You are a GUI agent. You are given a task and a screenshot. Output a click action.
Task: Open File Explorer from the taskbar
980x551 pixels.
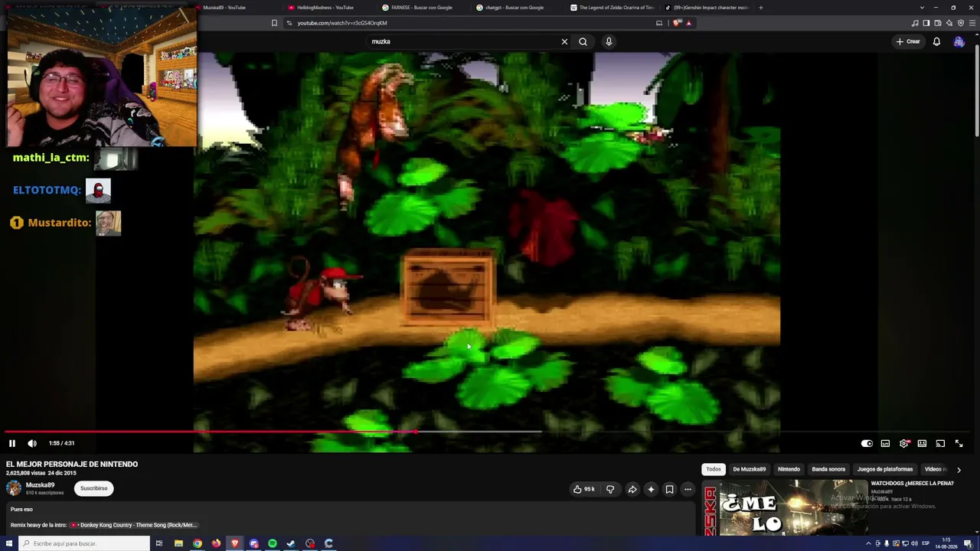click(178, 543)
